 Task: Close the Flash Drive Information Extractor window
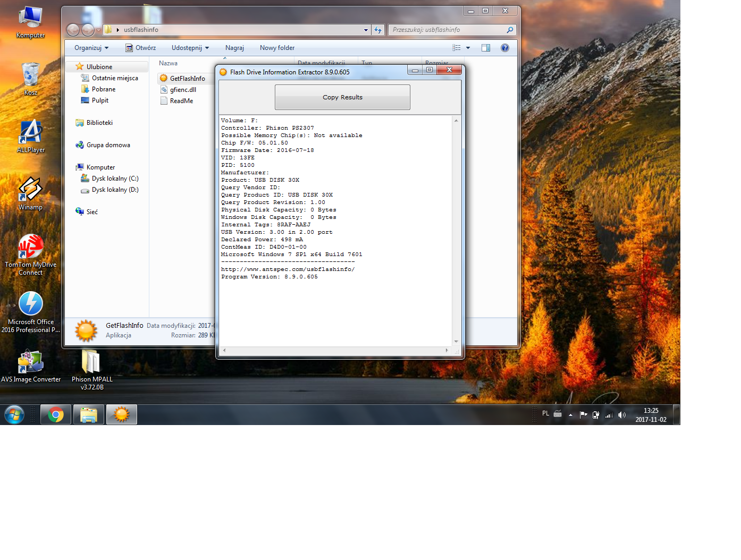point(450,70)
